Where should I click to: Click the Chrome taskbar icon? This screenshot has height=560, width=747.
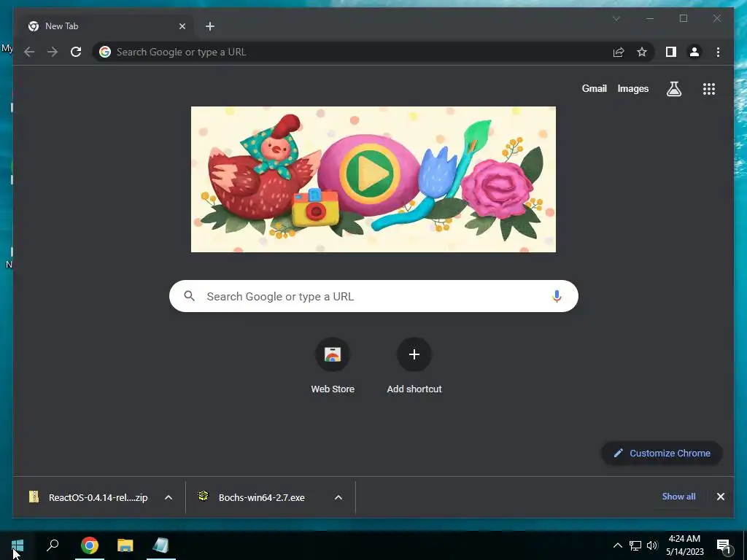point(89,545)
